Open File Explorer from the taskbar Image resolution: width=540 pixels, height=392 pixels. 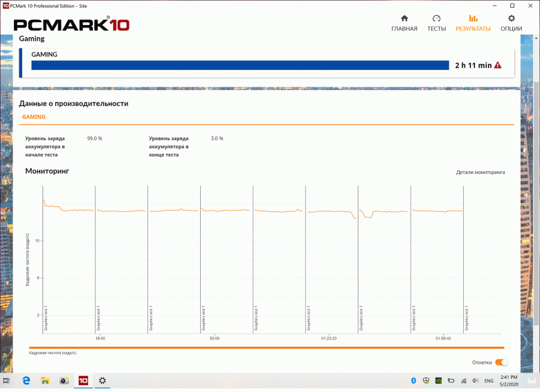45,381
